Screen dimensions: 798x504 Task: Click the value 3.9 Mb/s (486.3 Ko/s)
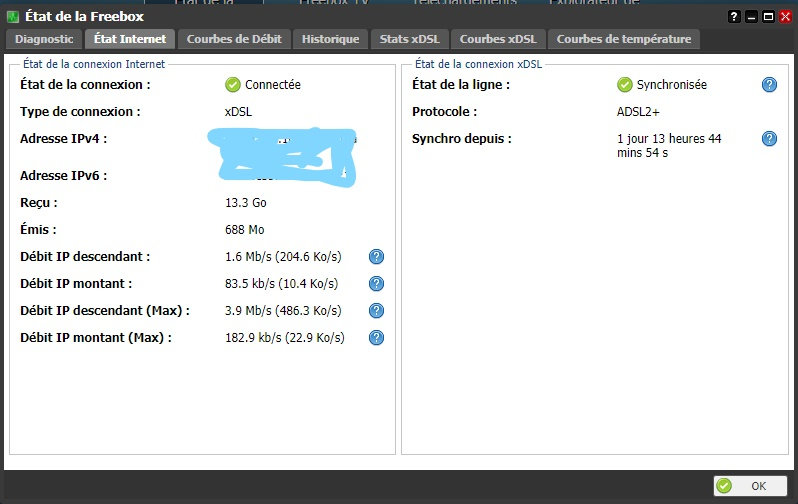click(x=283, y=311)
